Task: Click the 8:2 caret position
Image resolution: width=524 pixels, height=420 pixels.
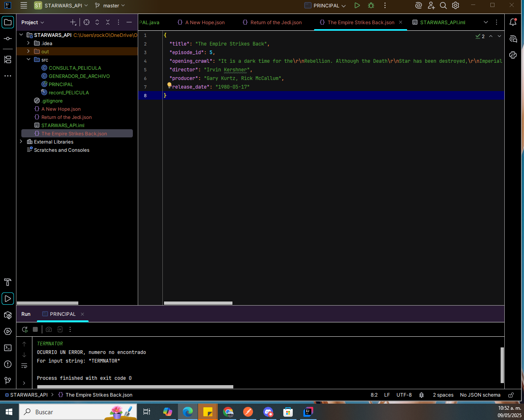Action: (374, 395)
